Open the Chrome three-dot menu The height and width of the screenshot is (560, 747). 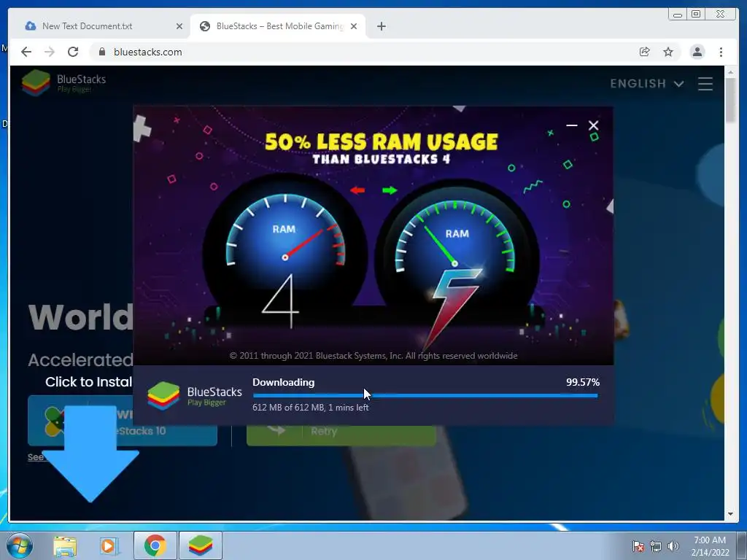pyautogui.click(x=721, y=52)
